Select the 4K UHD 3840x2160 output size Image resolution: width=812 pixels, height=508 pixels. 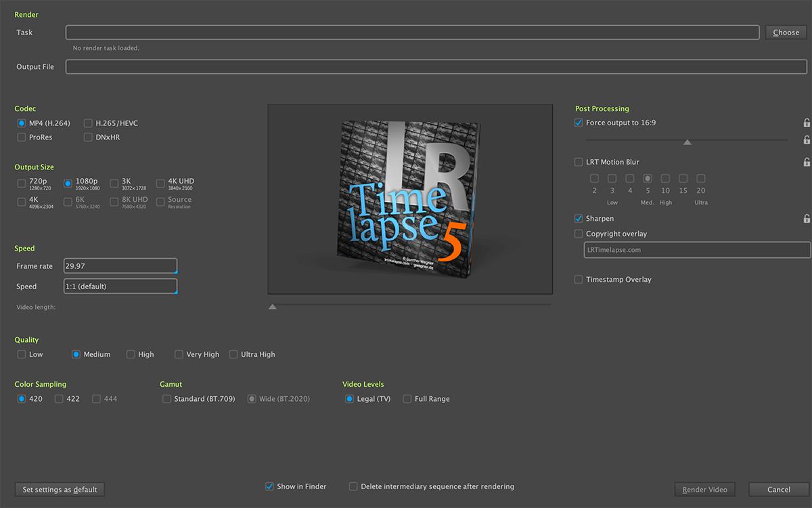(x=160, y=183)
